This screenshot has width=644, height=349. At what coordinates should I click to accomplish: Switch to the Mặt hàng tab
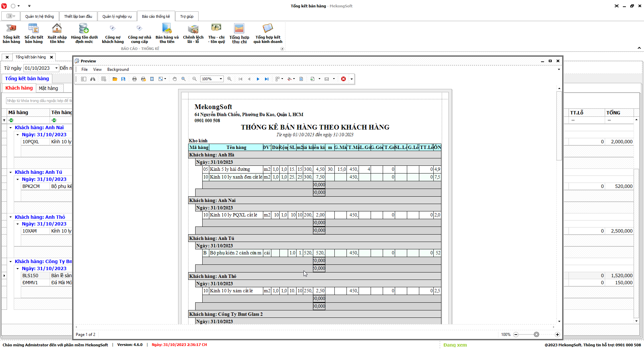coord(48,88)
